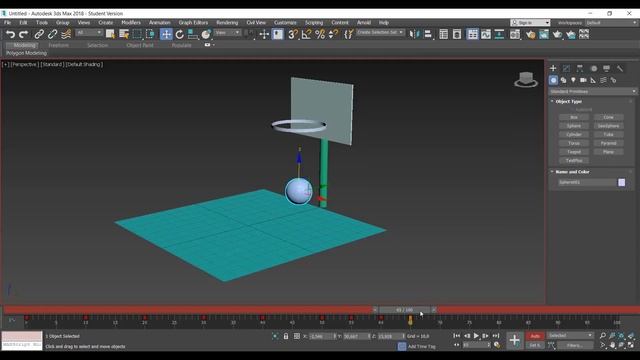
Task: Select the Link tool icon
Action: point(39,34)
